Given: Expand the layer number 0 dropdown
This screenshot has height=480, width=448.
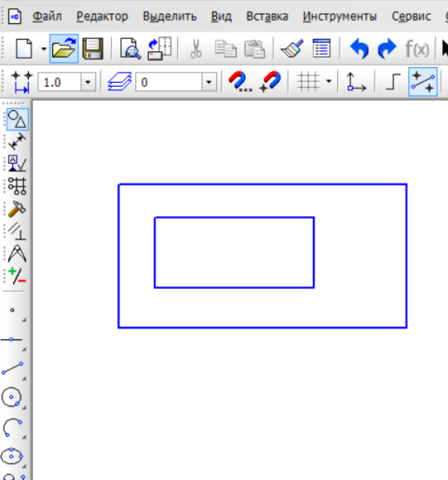Looking at the screenshot, I should (x=209, y=82).
